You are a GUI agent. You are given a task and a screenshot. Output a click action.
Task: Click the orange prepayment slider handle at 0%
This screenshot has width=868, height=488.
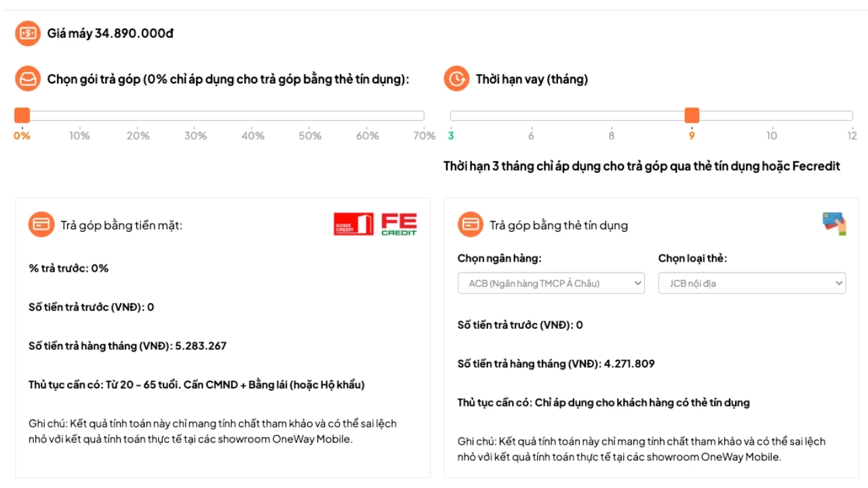[x=22, y=116]
